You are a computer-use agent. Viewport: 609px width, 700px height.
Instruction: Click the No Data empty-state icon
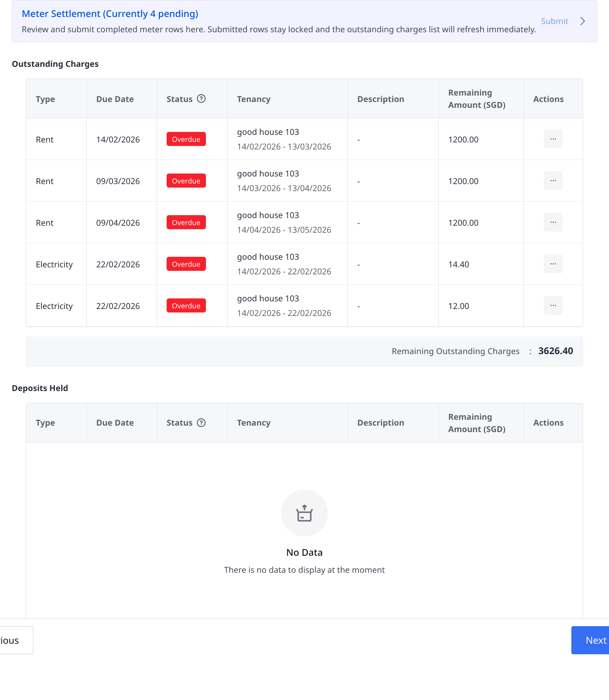[304, 513]
